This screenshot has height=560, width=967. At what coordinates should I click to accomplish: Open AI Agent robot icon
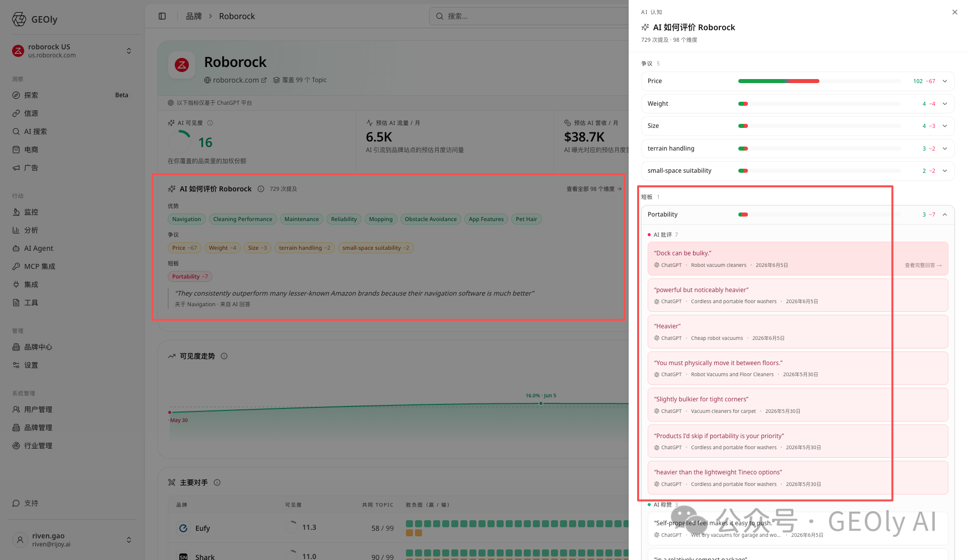(16, 248)
